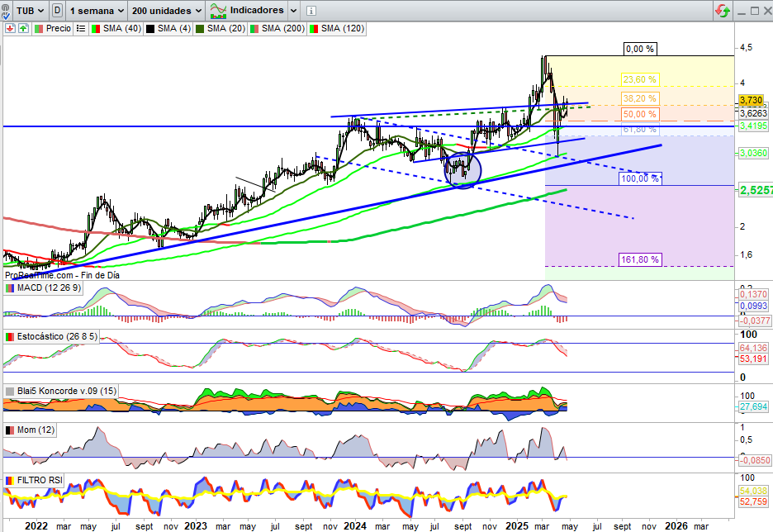Click the Precio color swatch
Image resolution: width=773 pixels, height=532 pixels.
[39, 29]
